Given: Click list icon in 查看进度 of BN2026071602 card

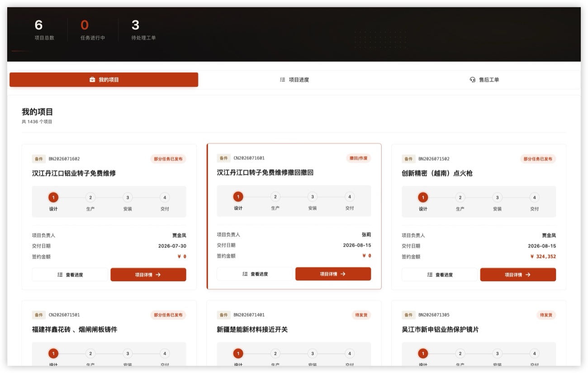Looking at the screenshot, I should (60, 275).
